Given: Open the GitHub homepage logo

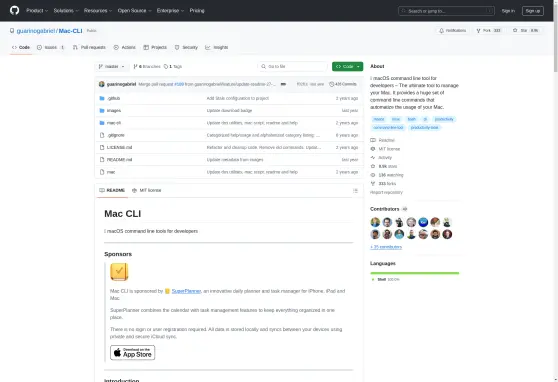Looking at the screenshot, I should [x=15, y=10].
